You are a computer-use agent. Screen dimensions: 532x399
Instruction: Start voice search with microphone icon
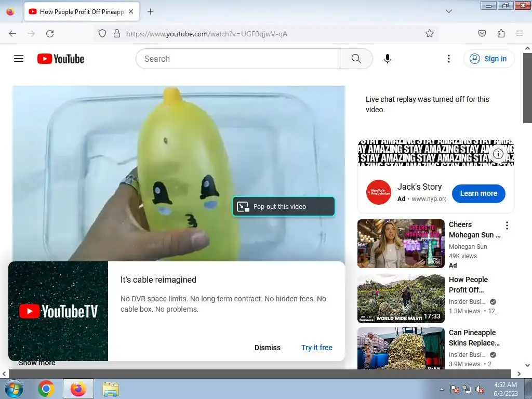click(388, 59)
